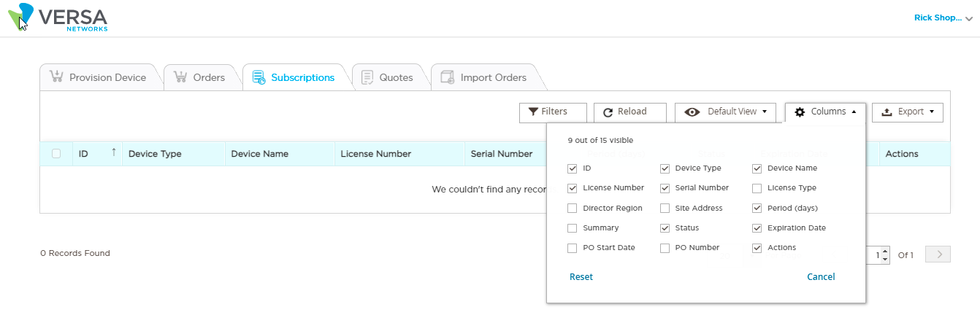Click the Provision Device cart icon

(x=56, y=77)
